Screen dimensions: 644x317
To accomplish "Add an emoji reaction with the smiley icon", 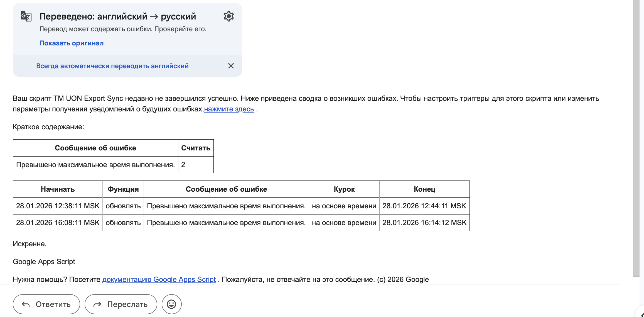I will tap(171, 304).
